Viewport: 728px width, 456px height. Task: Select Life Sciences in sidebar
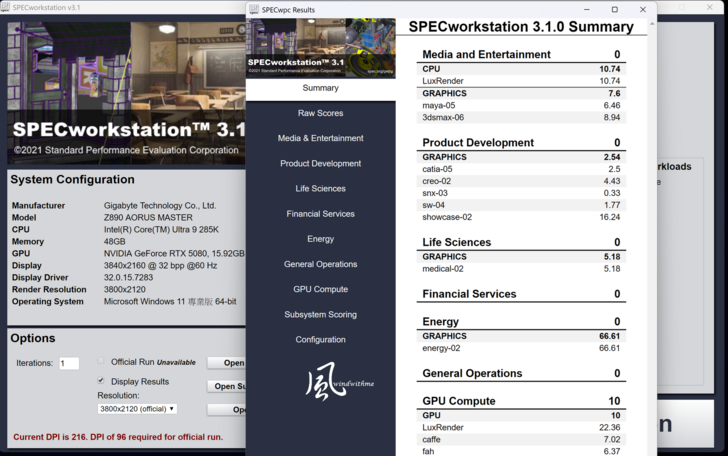point(320,189)
